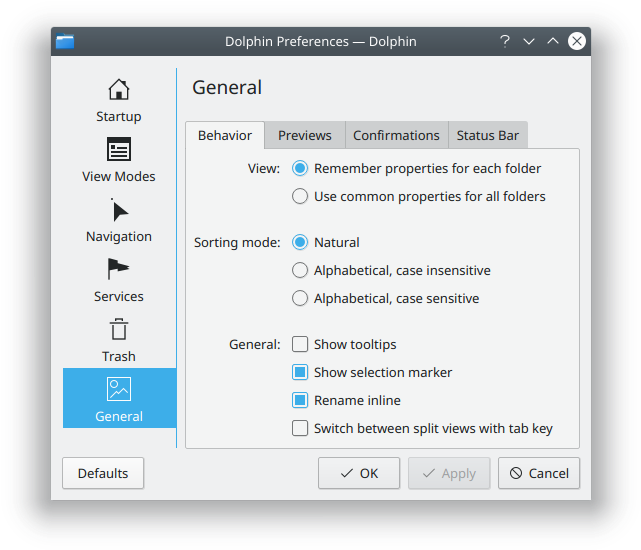Enable Switch between split views with tab key

(300, 428)
